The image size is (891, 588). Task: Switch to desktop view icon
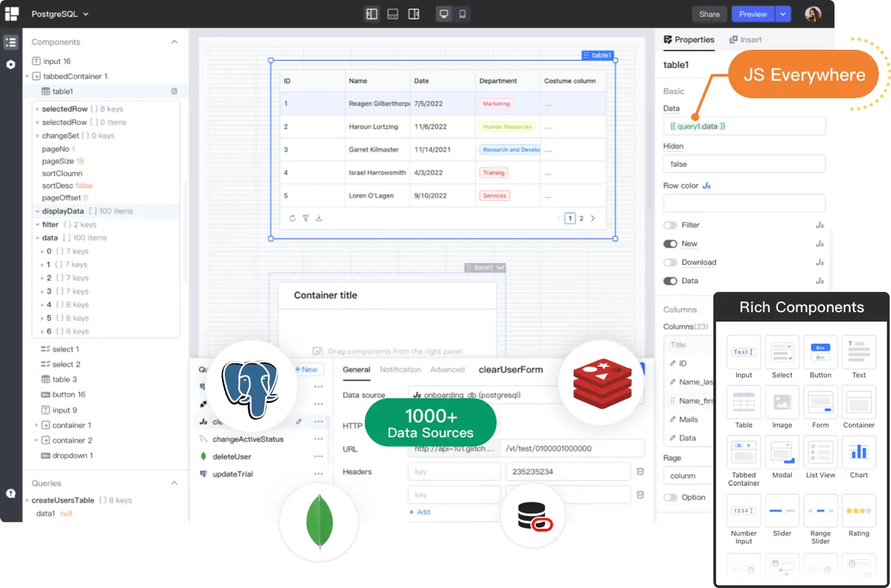(x=443, y=14)
